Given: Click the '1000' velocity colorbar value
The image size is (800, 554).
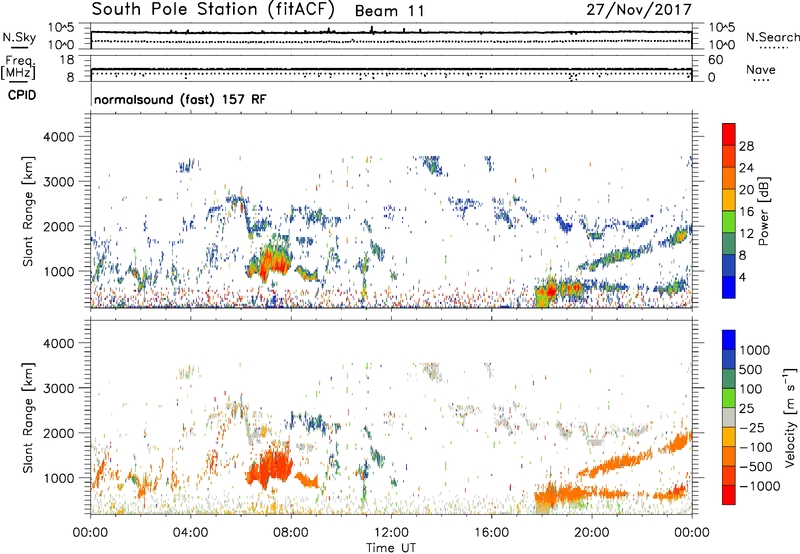Looking at the screenshot, I should tap(755, 350).
